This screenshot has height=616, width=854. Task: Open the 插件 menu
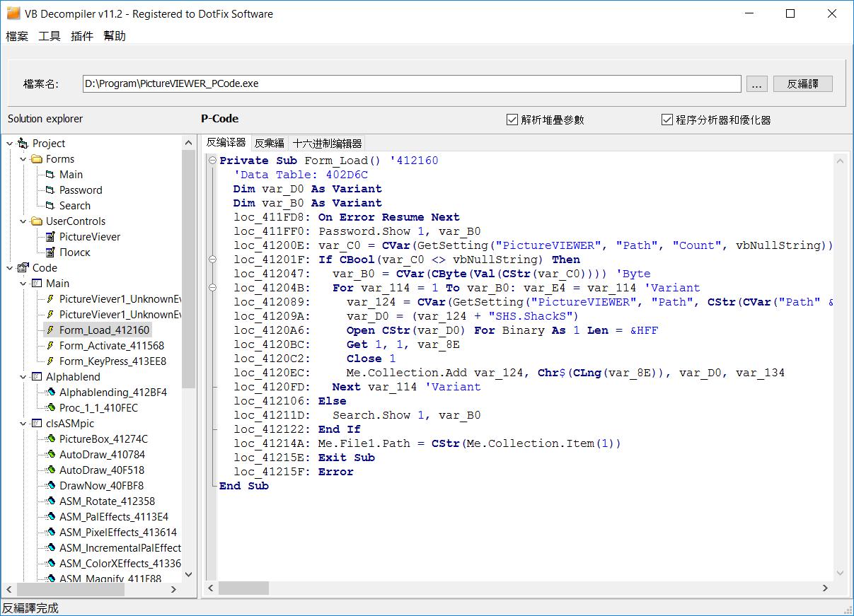point(82,36)
